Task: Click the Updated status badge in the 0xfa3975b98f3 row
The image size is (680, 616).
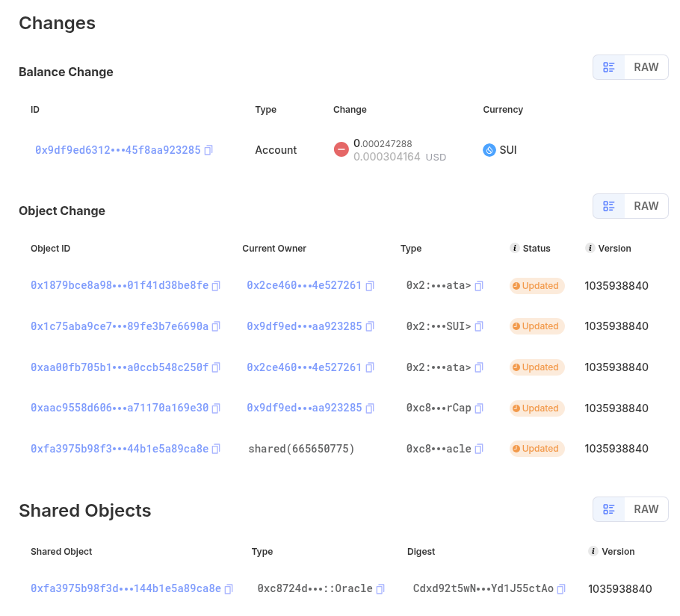Action: (537, 449)
